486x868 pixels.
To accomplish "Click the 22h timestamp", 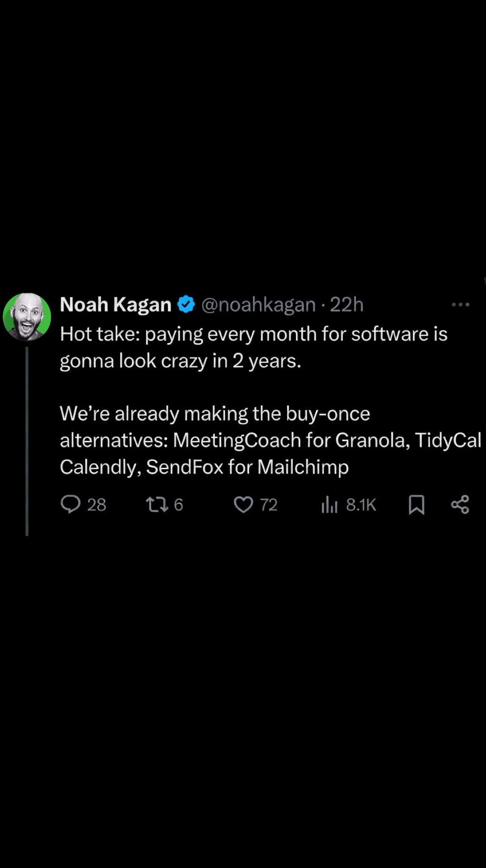I will coord(347,305).
